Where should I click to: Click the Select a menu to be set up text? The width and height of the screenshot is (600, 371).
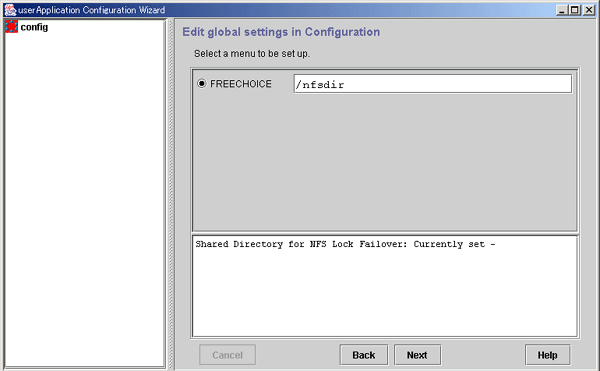pyautogui.click(x=252, y=54)
